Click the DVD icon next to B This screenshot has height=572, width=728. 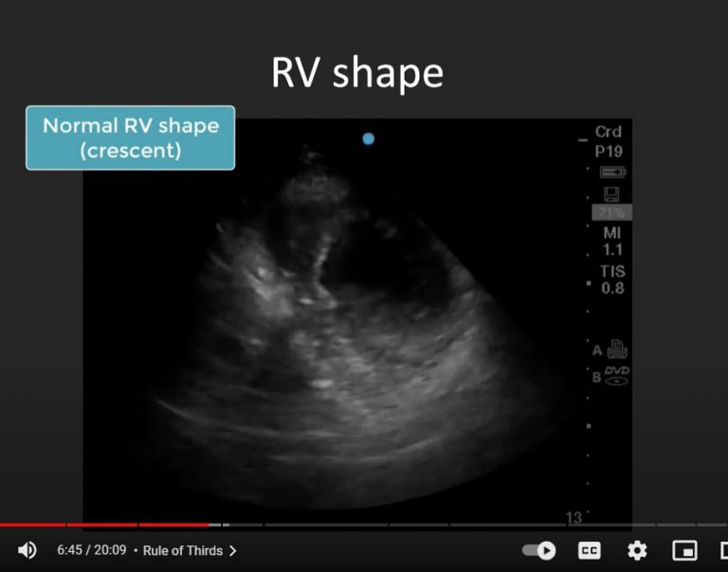pyautogui.click(x=617, y=376)
